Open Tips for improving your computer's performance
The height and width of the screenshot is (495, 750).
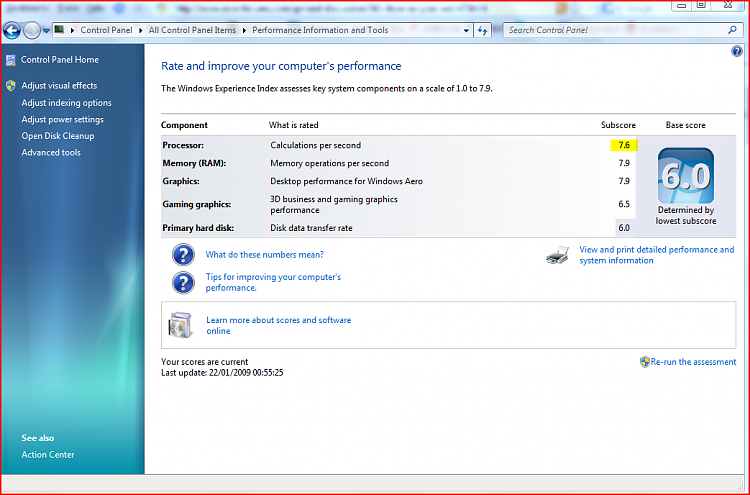273,282
